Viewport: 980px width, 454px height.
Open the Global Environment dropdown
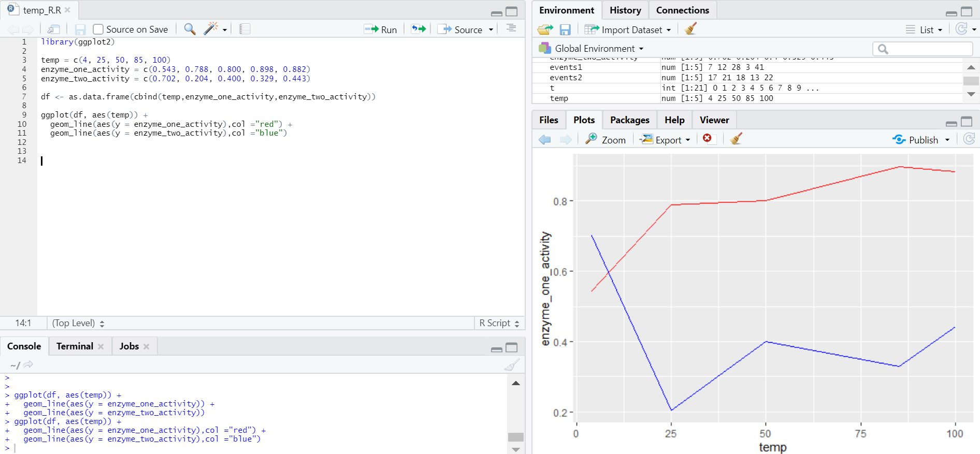592,48
